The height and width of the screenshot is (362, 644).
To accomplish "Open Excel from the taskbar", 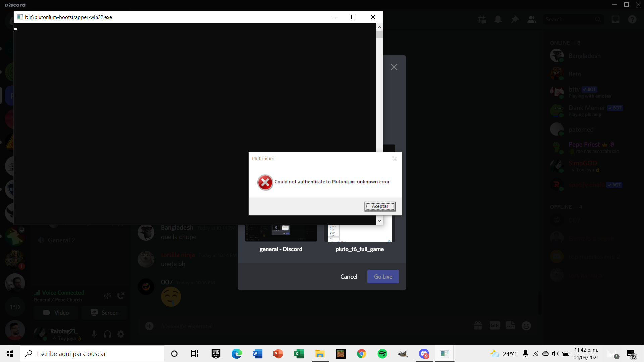I will pos(299,354).
